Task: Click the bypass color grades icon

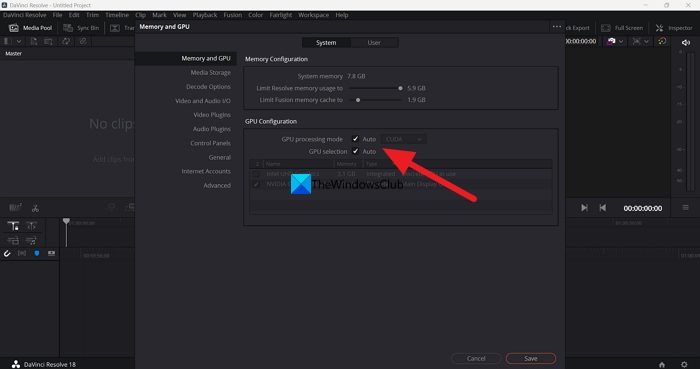Action: [x=662, y=41]
